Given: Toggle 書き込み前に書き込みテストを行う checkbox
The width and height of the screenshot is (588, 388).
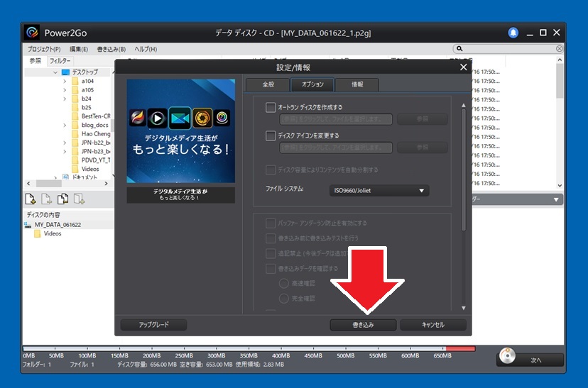Looking at the screenshot, I should click(271, 238).
